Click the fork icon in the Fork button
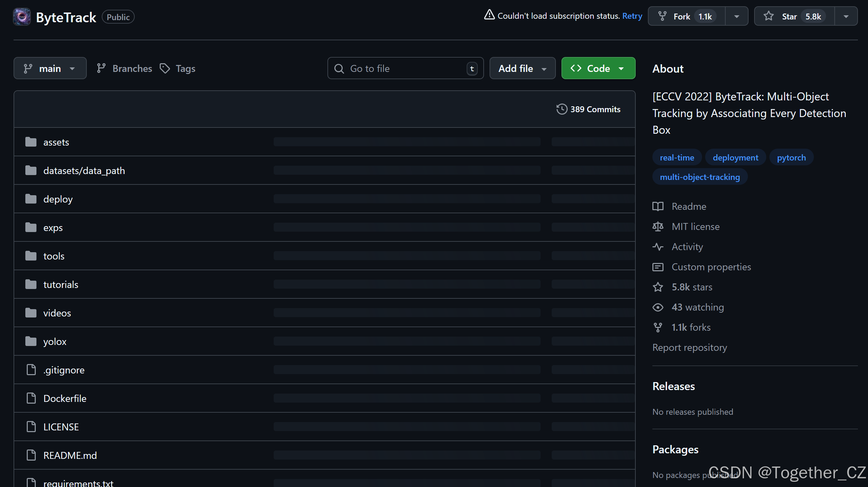 click(662, 16)
